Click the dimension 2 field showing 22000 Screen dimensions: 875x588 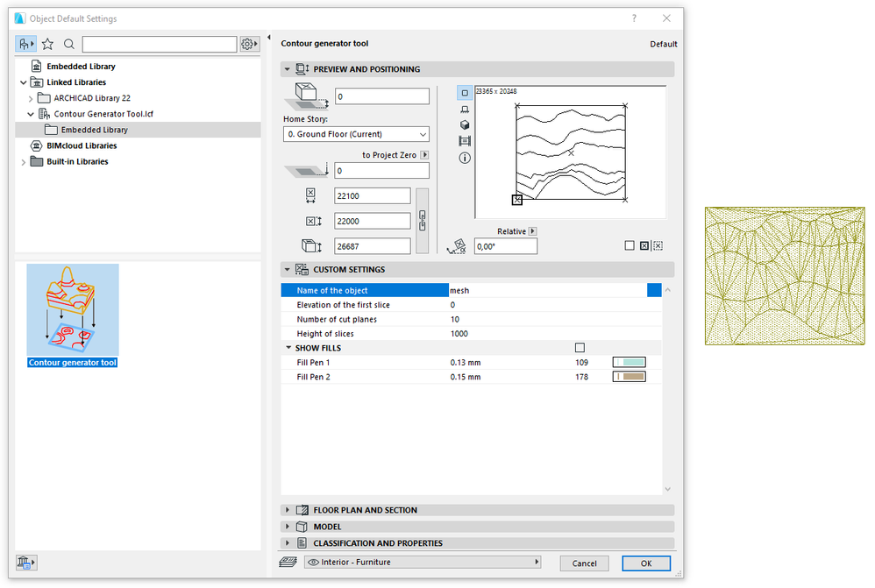[373, 221]
